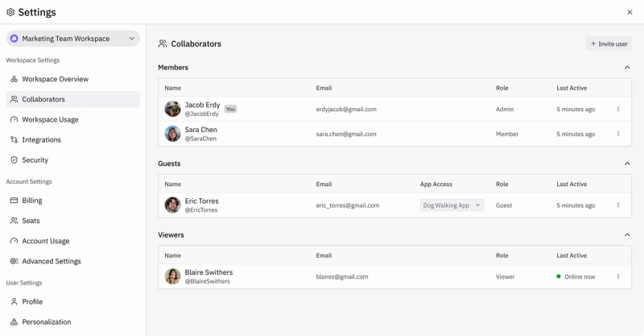Open more options for Eric Torres
The width and height of the screenshot is (644, 336).
pyautogui.click(x=618, y=205)
